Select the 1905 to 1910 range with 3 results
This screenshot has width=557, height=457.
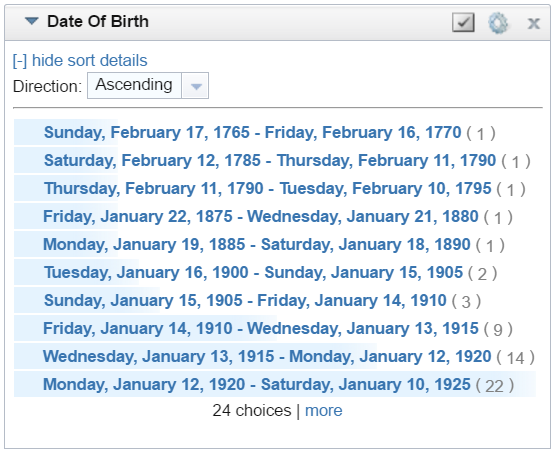245,301
